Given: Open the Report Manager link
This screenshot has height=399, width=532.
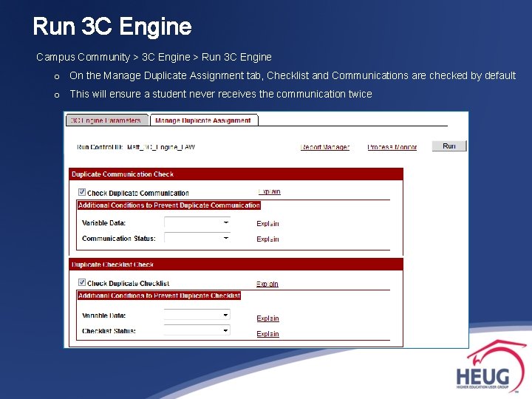Looking at the screenshot, I should [x=325, y=147].
